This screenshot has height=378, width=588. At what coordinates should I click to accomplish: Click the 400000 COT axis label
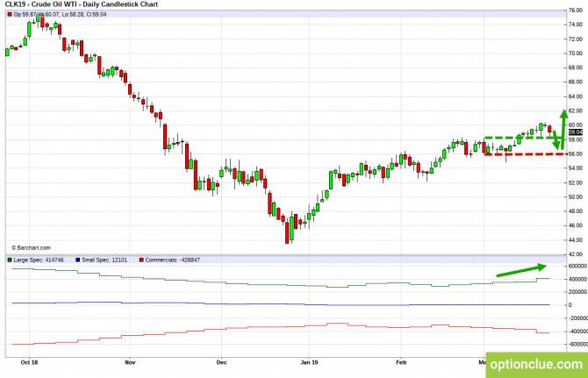pos(577,279)
